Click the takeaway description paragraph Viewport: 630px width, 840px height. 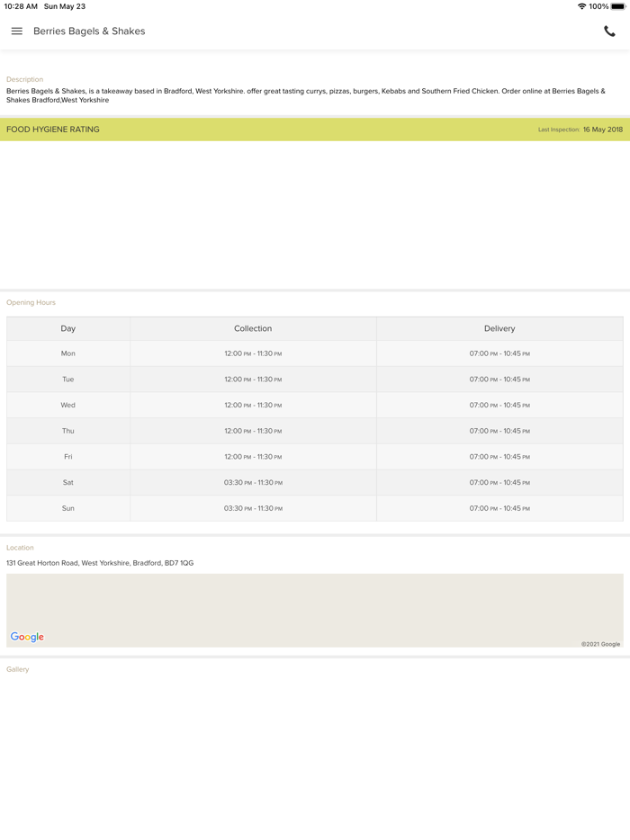click(306, 95)
